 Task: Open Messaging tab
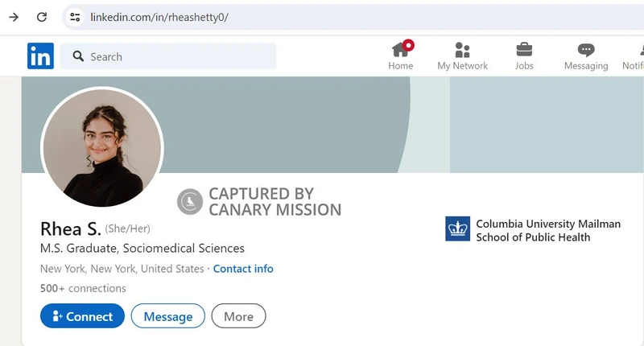(x=586, y=56)
